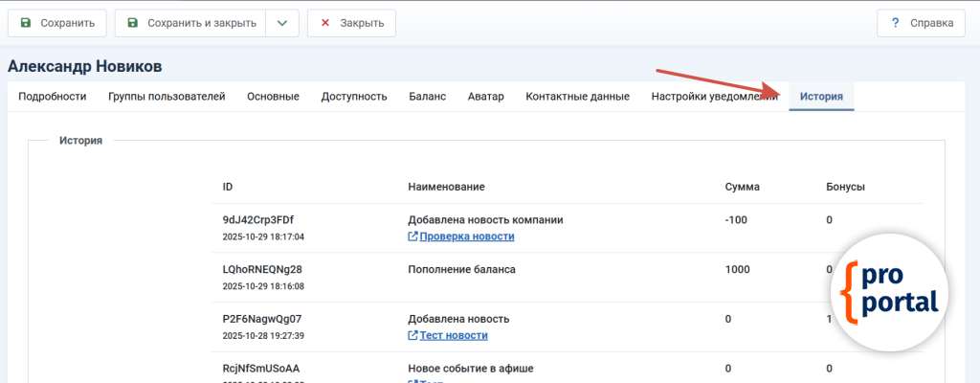Click the active История tab
Screen dimensions: 980x383
[821, 96]
